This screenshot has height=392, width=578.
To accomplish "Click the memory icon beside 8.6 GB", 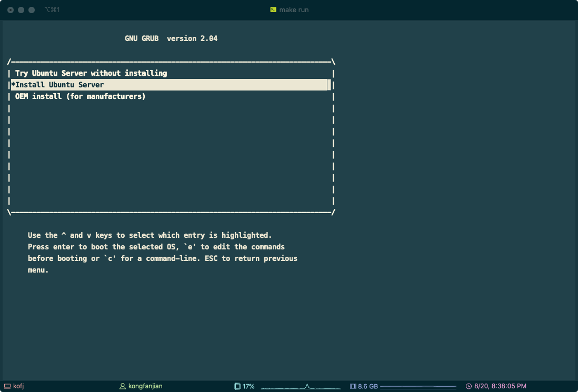I will click(353, 386).
